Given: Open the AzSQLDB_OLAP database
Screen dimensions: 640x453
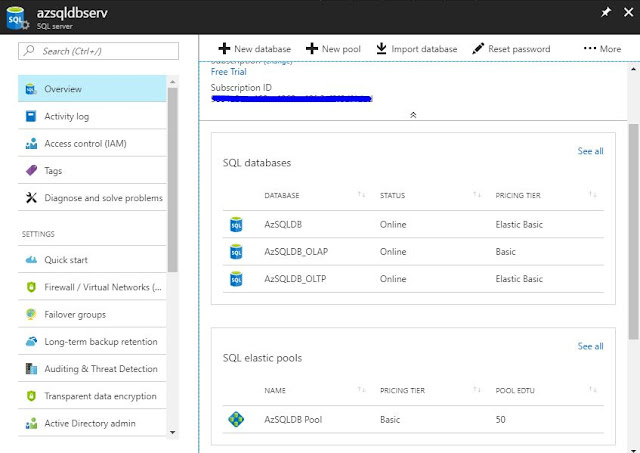Looking at the screenshot, I should point(413,252).
